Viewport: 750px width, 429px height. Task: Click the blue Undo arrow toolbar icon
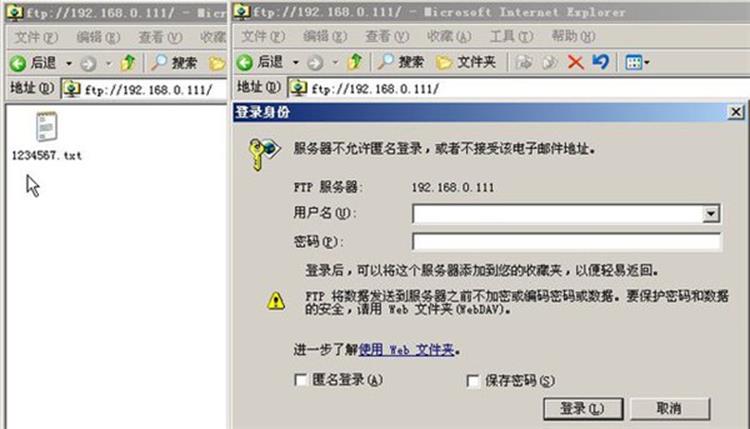pyautogui.click(x=601, y=62)
